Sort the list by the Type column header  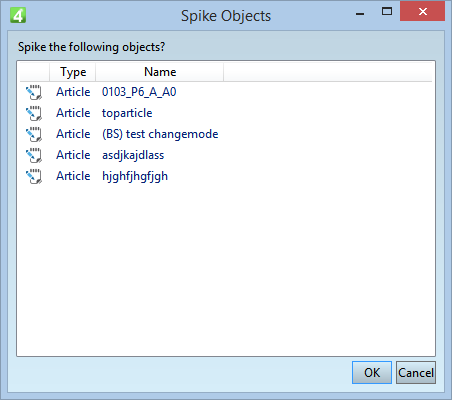click(x=73, y=72)
